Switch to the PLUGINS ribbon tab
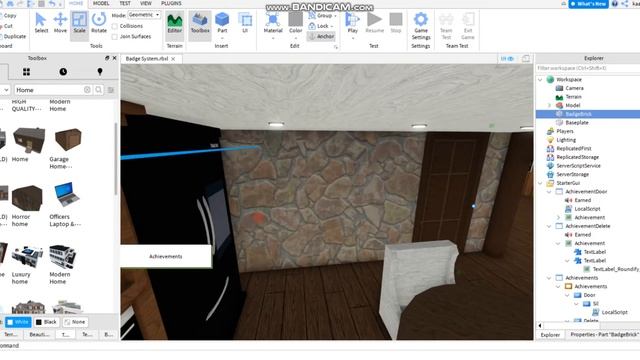 pyautogui.click(x=171, y=3)
